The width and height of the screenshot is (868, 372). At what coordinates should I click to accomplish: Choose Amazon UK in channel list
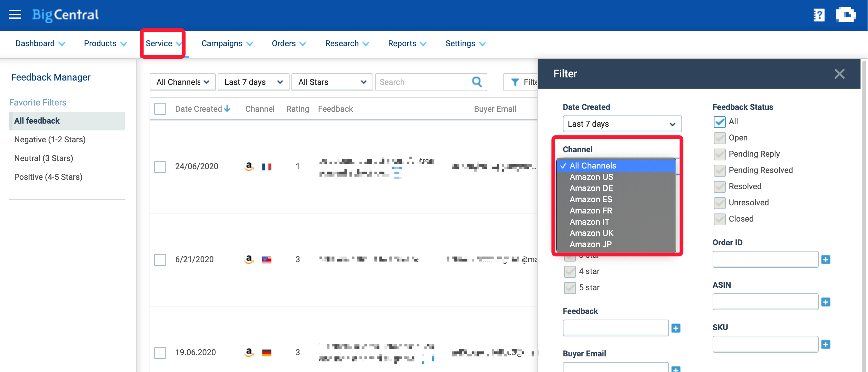[616, 233]
